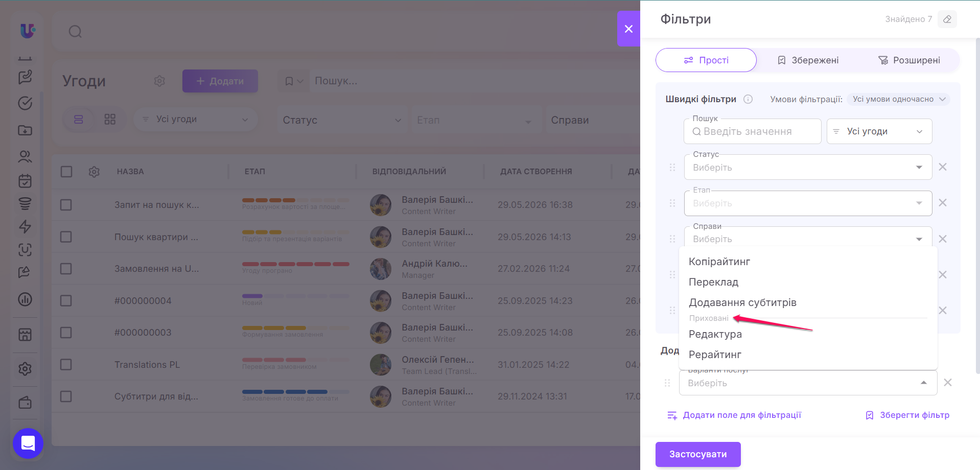The width and height of the screenshot is (980, 470).
Task: Click stage progress bar of '#000000004'
Action: click(x=296, y=296)
